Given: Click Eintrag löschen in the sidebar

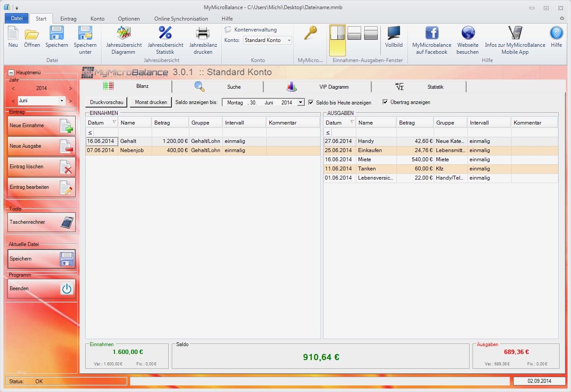Looking at the screenshot, I should click(42, 167).
